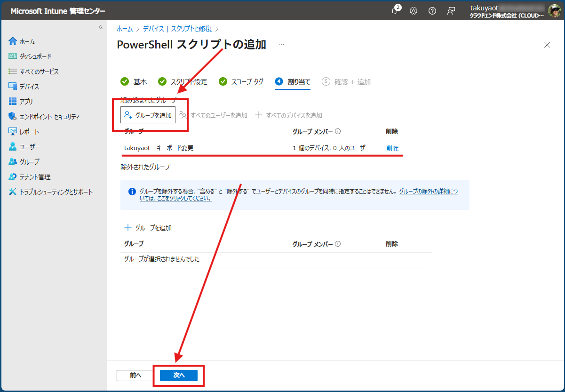
Task: Click the Endpoint Security shield icon
Action: 13,117
